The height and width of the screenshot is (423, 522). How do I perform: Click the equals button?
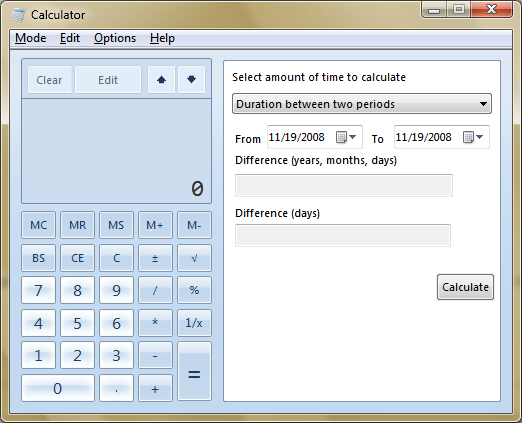[194, 371]
